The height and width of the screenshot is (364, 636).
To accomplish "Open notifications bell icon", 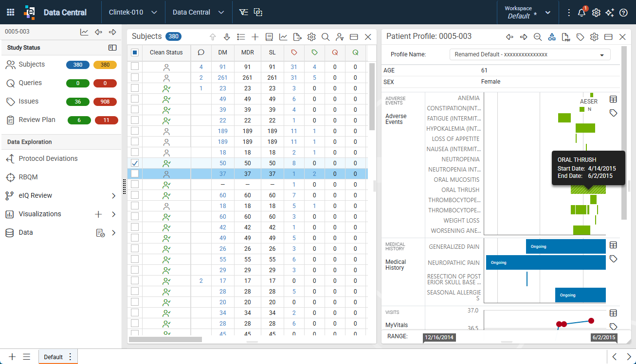I will click(x=581, y=13).
